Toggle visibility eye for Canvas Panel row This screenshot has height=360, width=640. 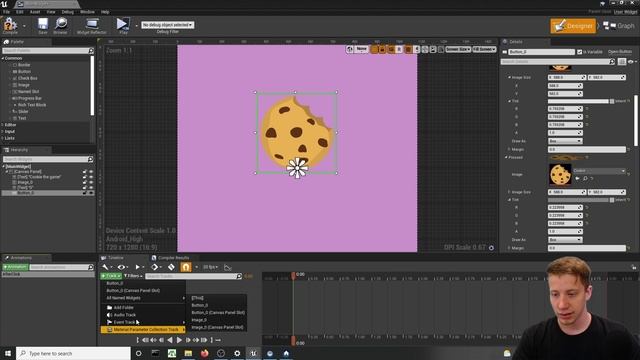point(91,172)
